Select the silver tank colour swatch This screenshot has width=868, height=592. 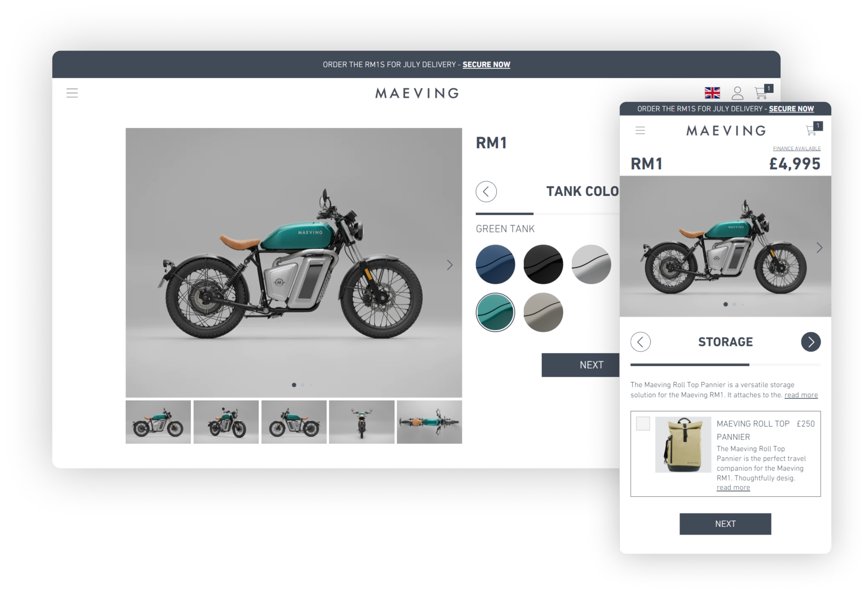(591, 264)
